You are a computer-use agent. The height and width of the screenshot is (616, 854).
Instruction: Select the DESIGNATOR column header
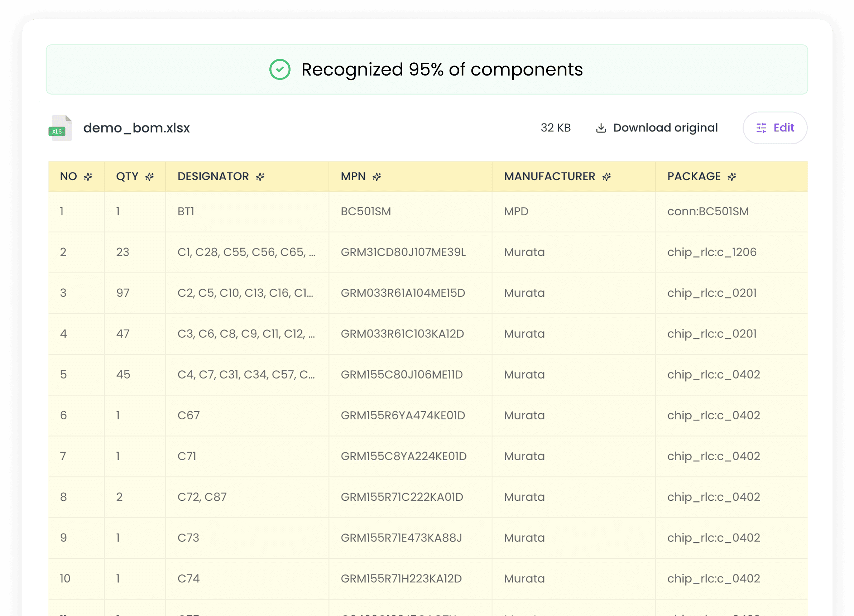pyautogui.click(x=247, y=177)
